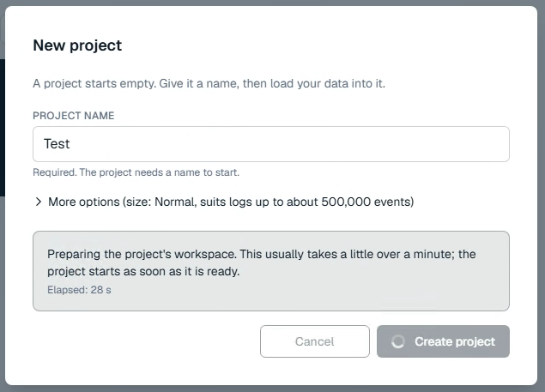
Task: Click the Preparing the project's workspace message
Action: (x=262, y=262)
